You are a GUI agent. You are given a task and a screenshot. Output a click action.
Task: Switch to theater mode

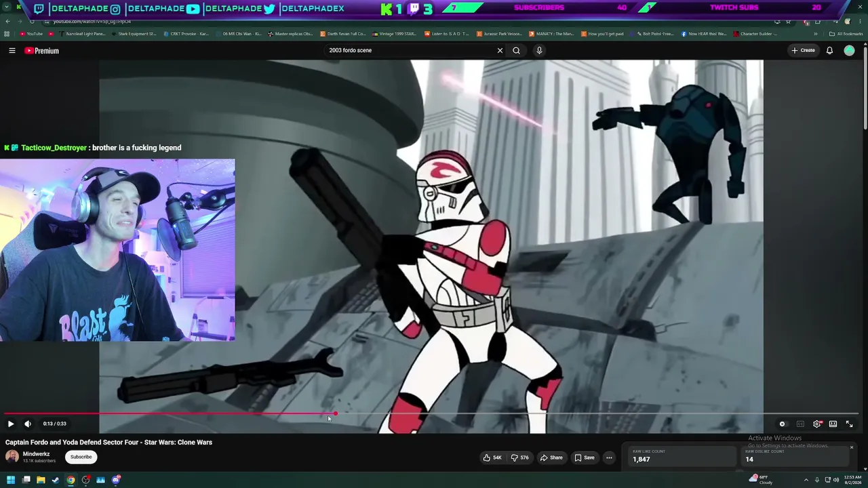833,424
